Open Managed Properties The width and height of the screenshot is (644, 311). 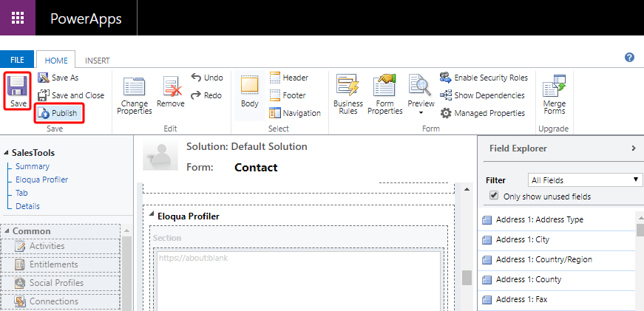tap(483, 113)
